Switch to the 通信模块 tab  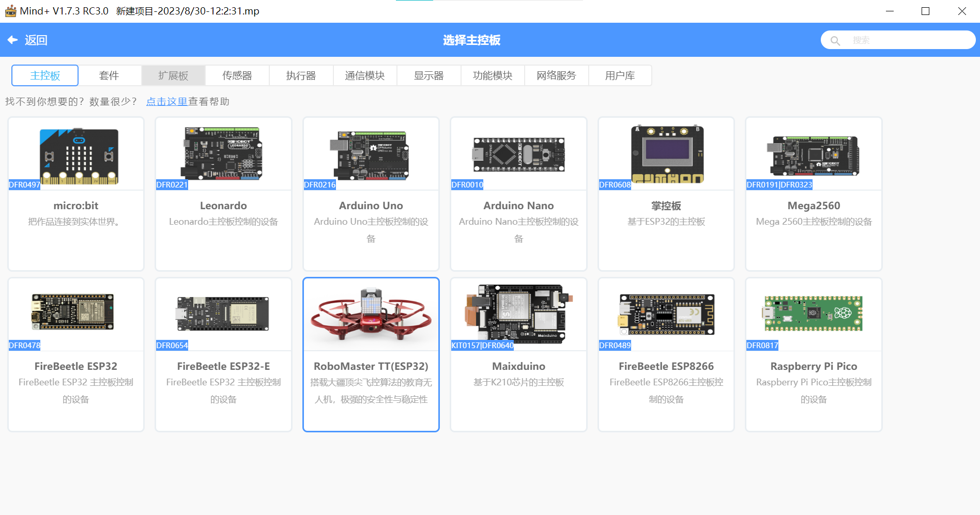(x=365, y=75)
